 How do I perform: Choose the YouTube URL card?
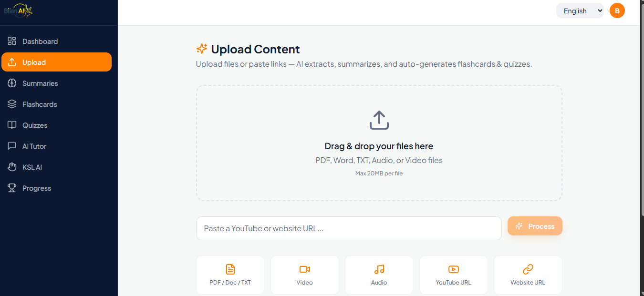[454, 275]
